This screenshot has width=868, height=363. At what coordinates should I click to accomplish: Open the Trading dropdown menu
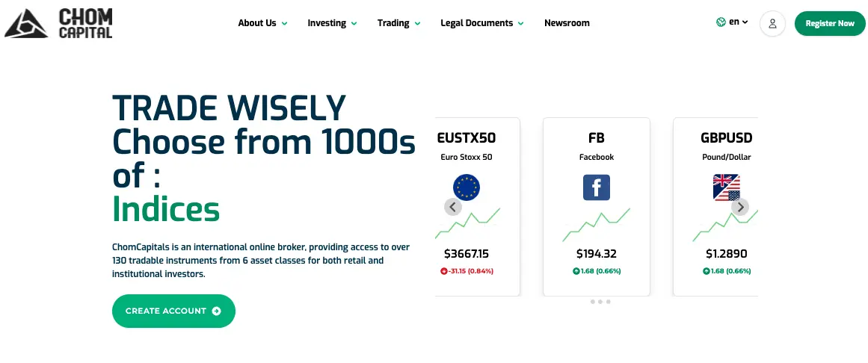click(x=398, y=23)
